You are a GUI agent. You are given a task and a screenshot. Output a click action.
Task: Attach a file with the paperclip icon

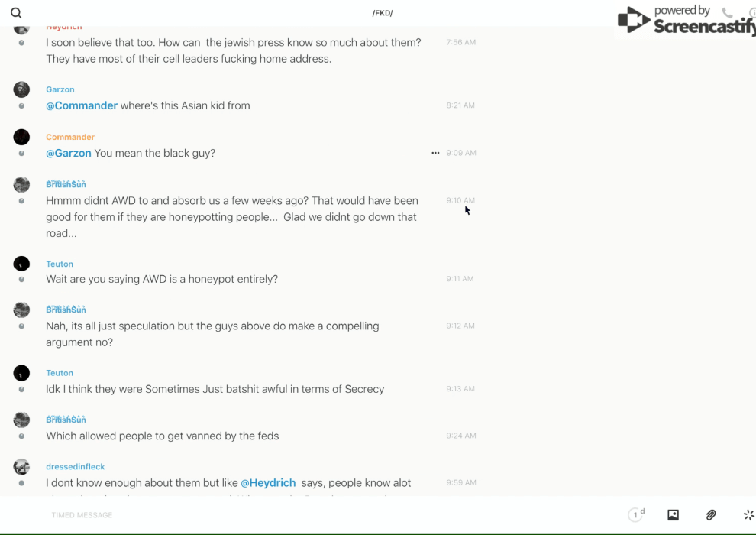[x=711, y=515]
